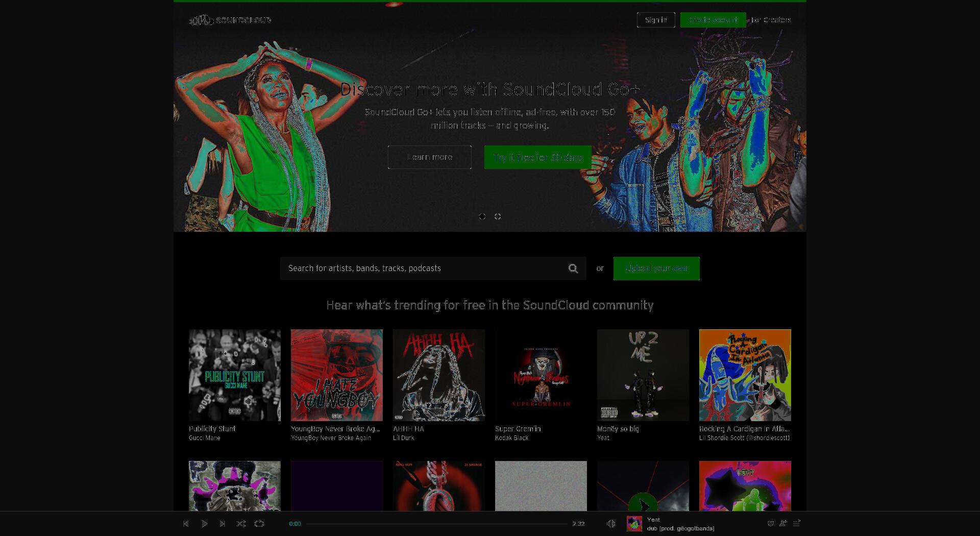
Task: Click the Learn more button
Action: coord(430,157)
